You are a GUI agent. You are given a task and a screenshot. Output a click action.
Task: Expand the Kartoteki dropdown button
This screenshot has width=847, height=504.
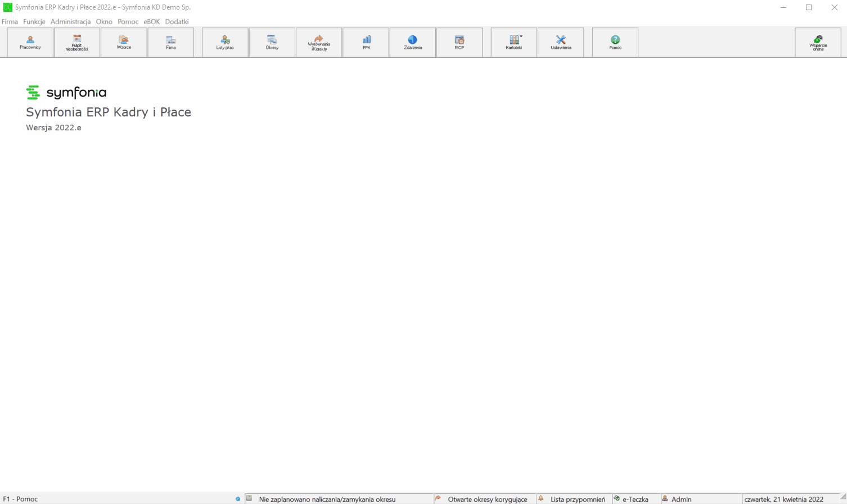coord(514,42)
